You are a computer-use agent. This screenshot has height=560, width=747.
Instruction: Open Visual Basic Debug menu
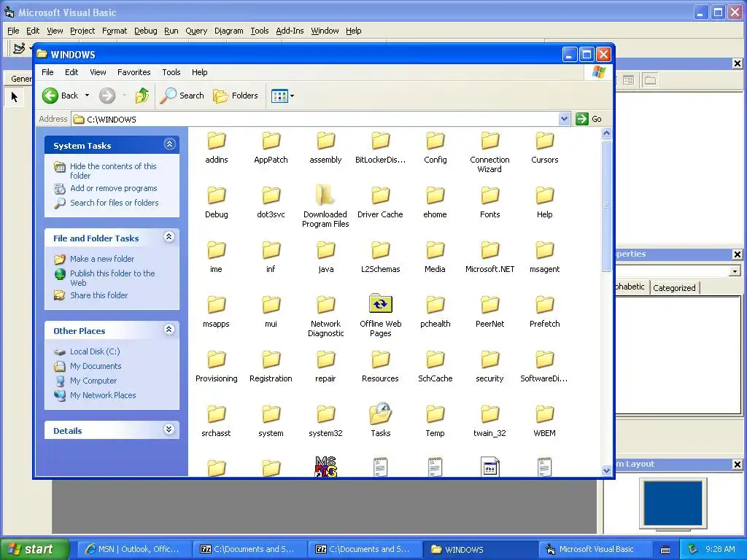(x=145, y=31)
